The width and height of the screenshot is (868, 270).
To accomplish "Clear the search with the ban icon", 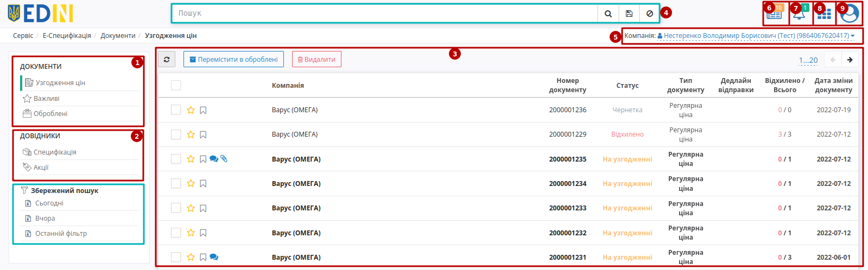I will click(x=649, y=14).
